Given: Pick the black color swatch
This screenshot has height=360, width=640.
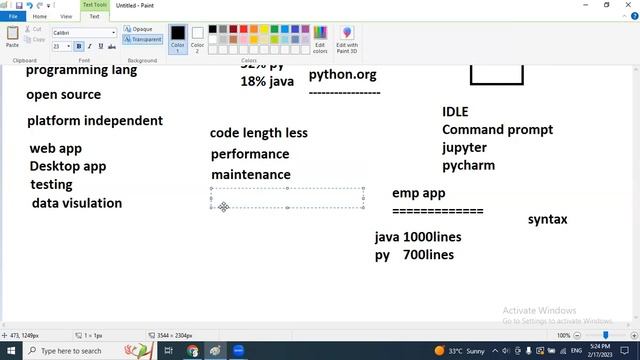Looking at the screenshot, I should point(213,29).
